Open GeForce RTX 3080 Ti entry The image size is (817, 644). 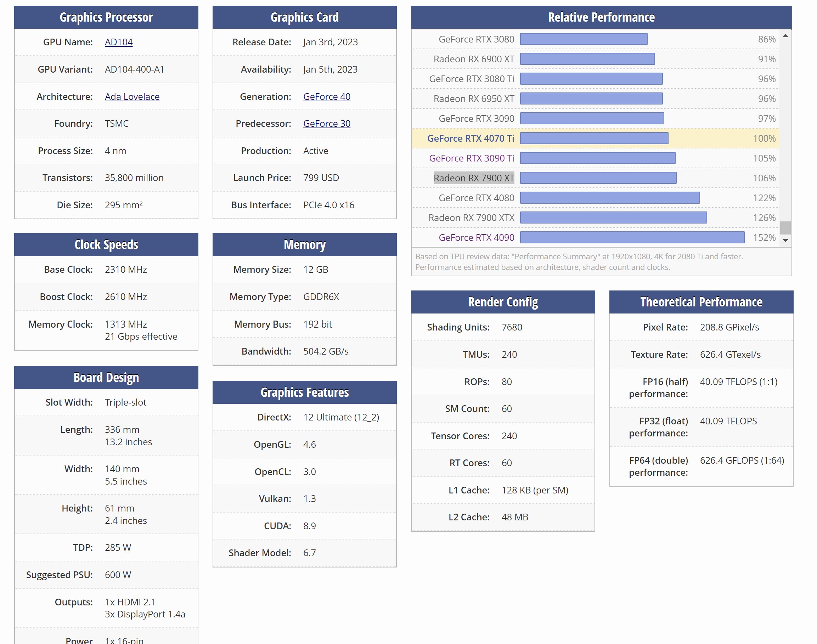(471, 79)
